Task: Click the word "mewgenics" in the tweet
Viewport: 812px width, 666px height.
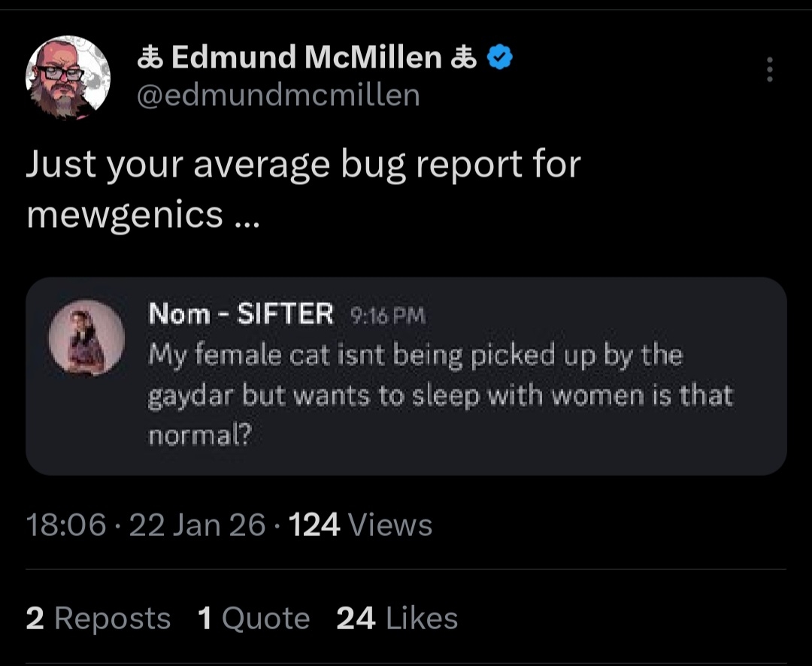Action: 125,215
